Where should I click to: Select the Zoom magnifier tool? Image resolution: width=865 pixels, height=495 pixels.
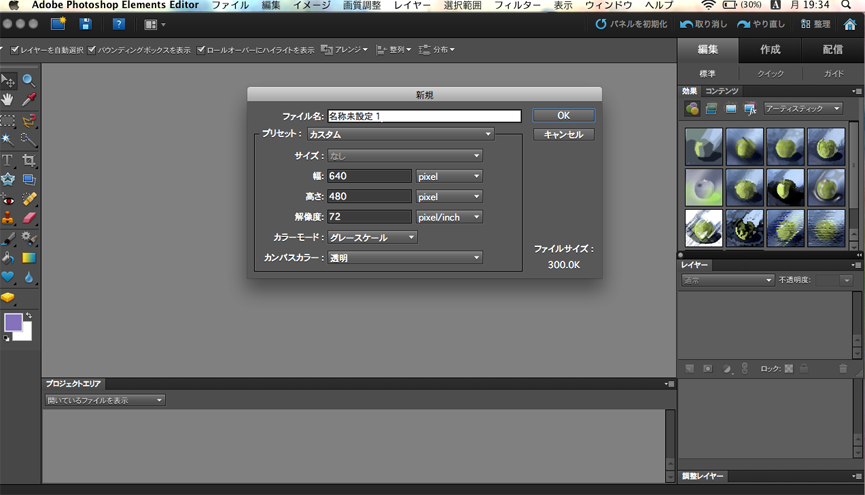coord(29,80)
